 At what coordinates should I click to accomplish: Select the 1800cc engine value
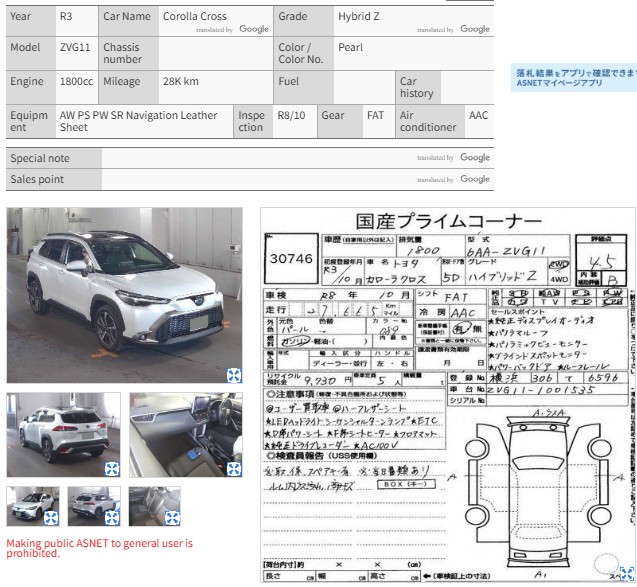coord(76,81)
